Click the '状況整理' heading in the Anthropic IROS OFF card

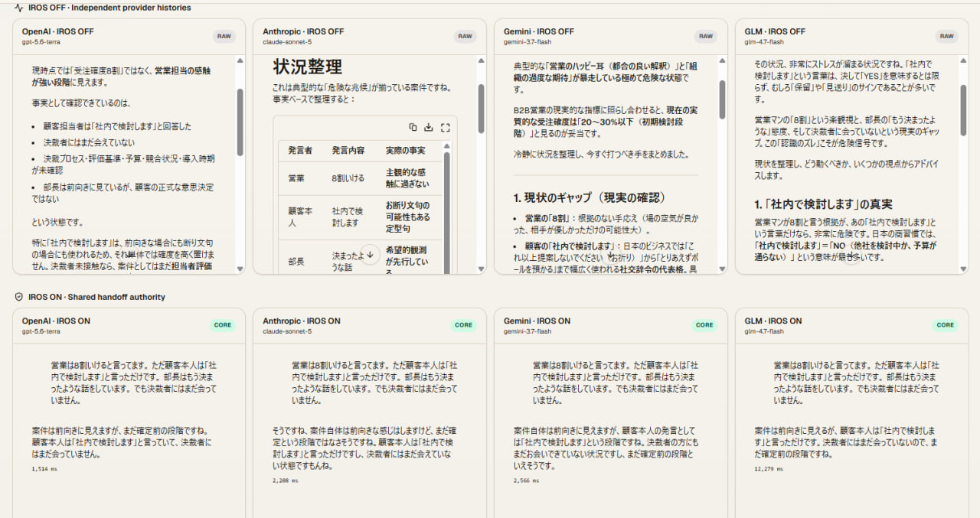[x=308, y=66]
